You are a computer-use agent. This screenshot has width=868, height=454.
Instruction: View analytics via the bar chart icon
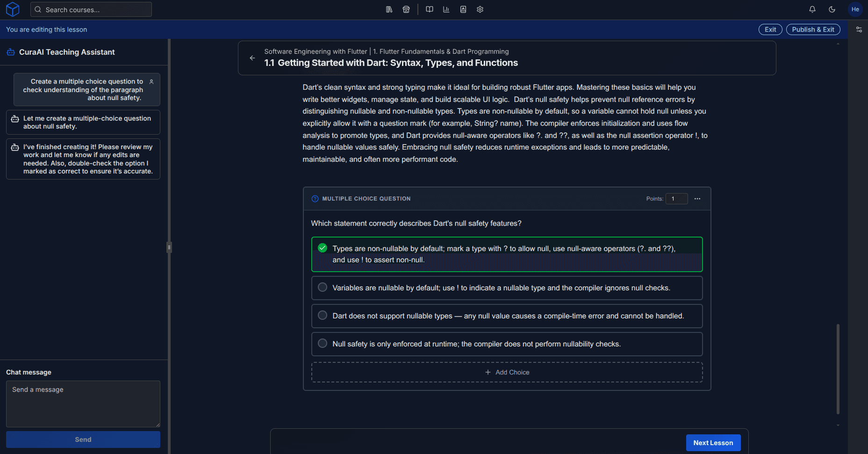[x=446, y=9]
